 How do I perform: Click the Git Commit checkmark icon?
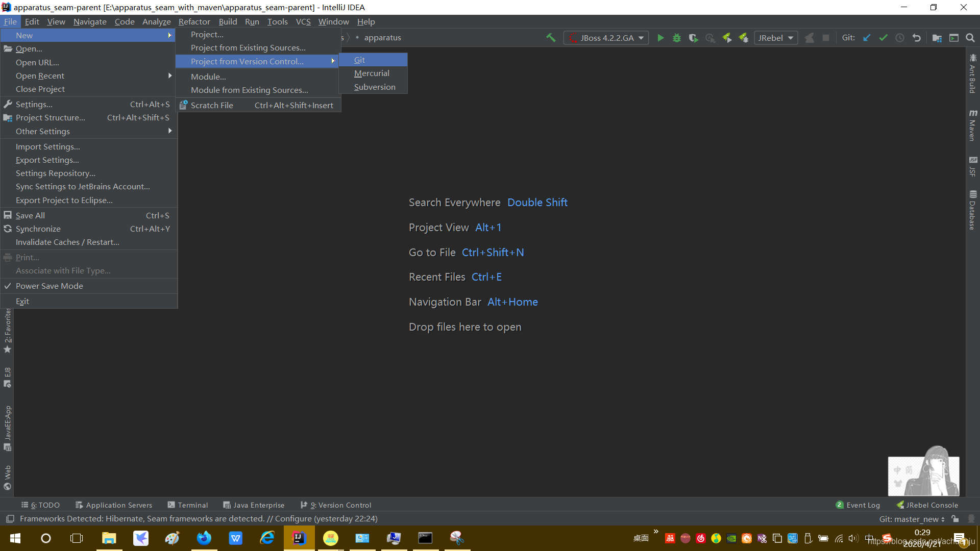pyautogui.click(x=883, y=38)
